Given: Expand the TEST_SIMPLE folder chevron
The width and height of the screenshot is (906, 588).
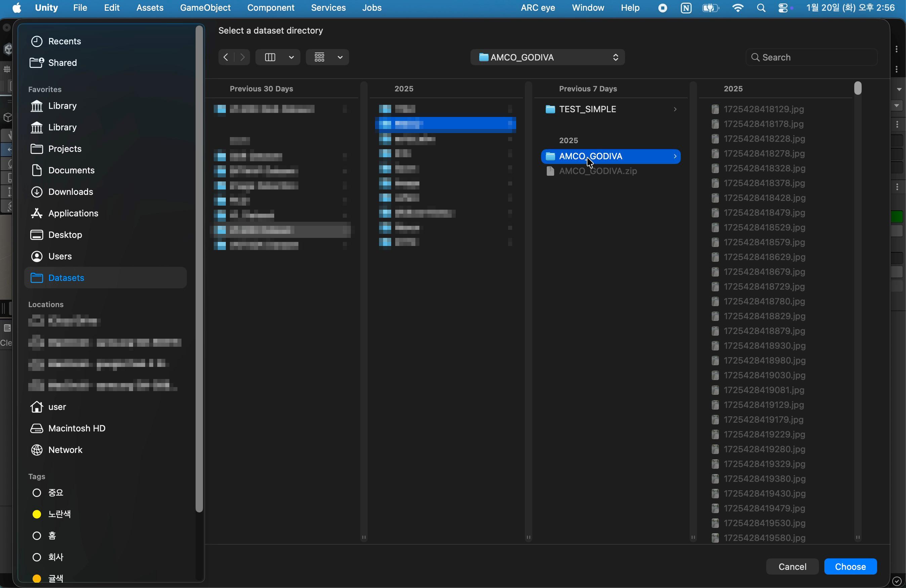Looking at the screenshot, I should 675,109.
